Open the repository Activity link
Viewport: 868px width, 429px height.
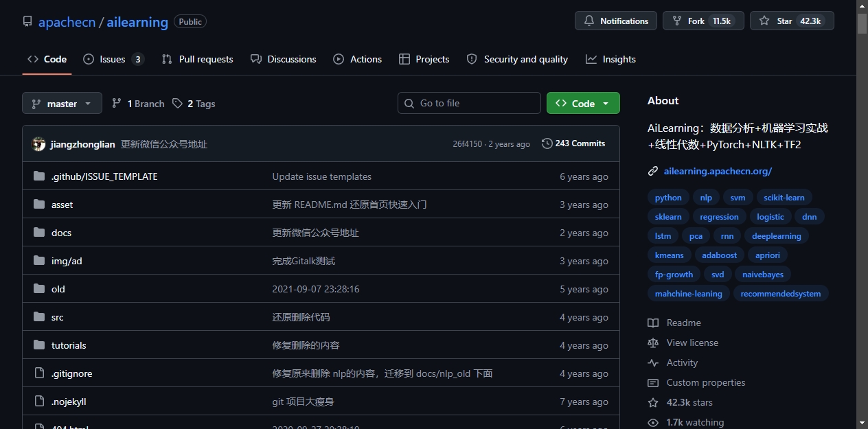click(x=673, y=362)
